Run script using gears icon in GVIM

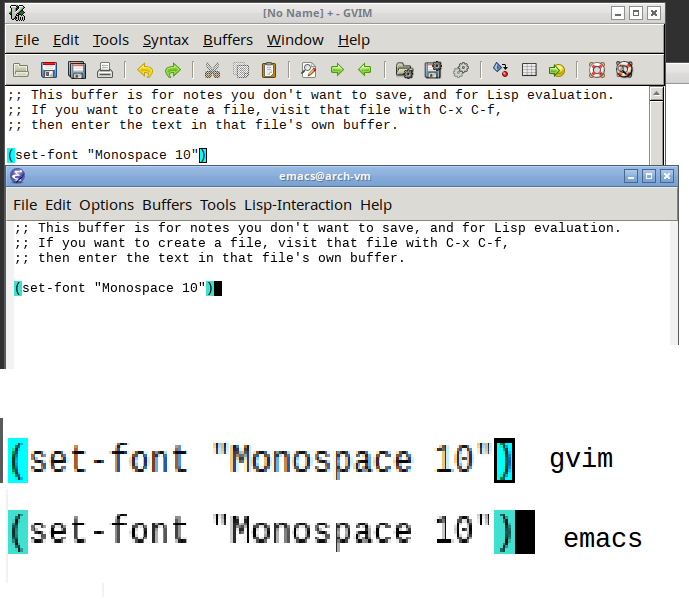(461, 70)
